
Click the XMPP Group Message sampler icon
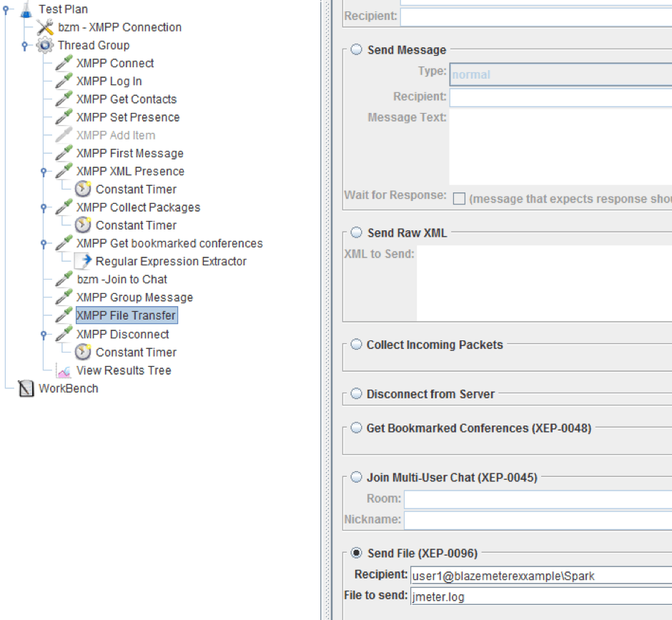point(64,297)
